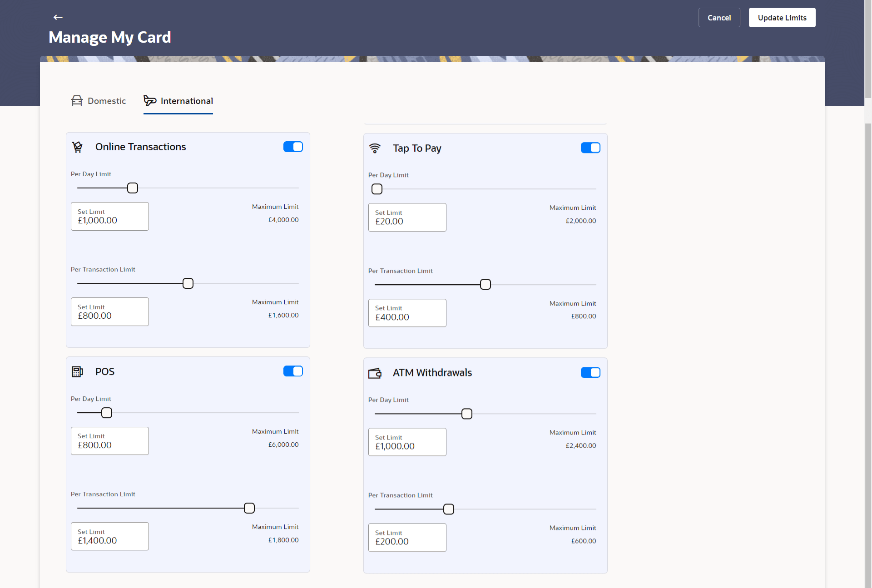Click the International airplane icon

coord(150,100)
